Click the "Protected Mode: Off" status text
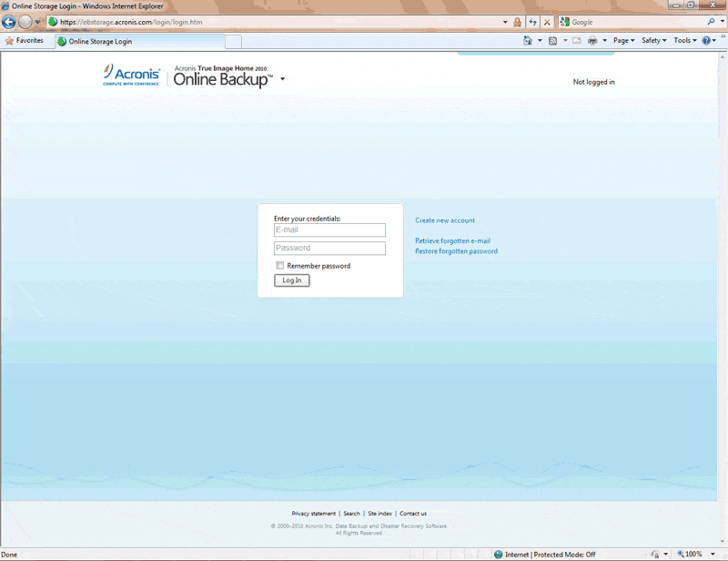The width and height of the screenshot is (728, 561). click(x=564, y=555)
